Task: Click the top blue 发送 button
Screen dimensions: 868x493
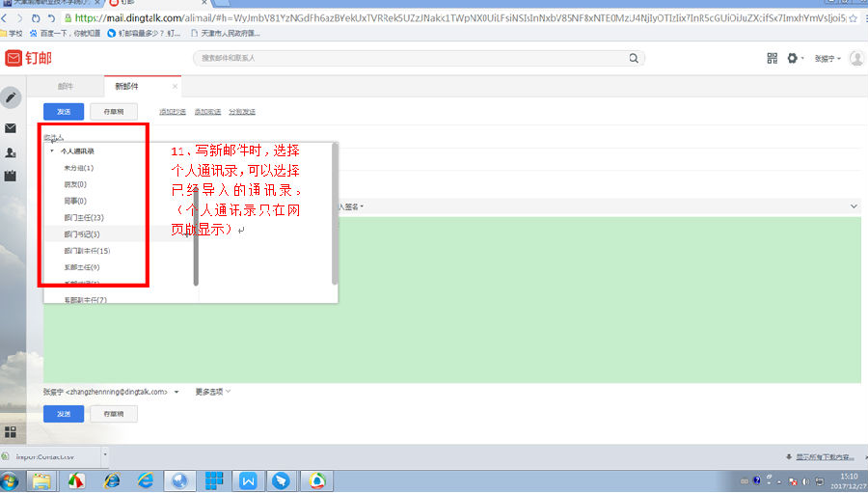Action: click(x=64, y=112)
